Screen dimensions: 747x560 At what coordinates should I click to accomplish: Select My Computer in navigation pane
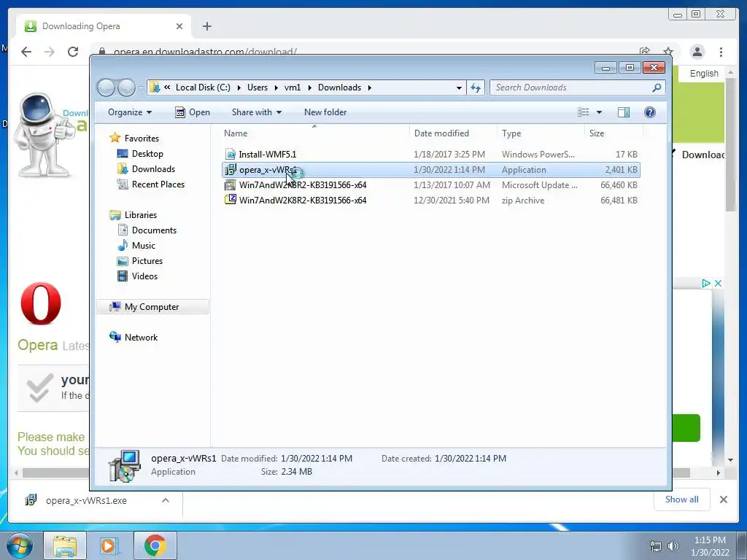pyautogui.click(x=152, y=307)
